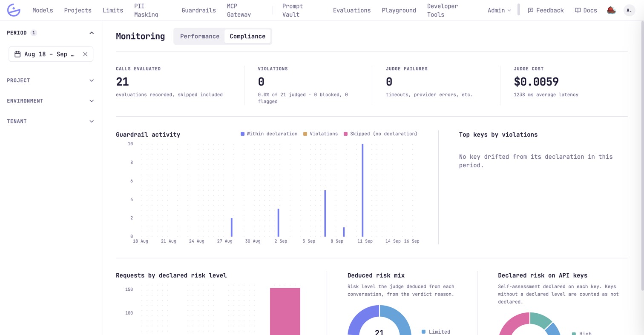Open the Admin dropdown menu

pyautogui.click(x=499, y=10)
